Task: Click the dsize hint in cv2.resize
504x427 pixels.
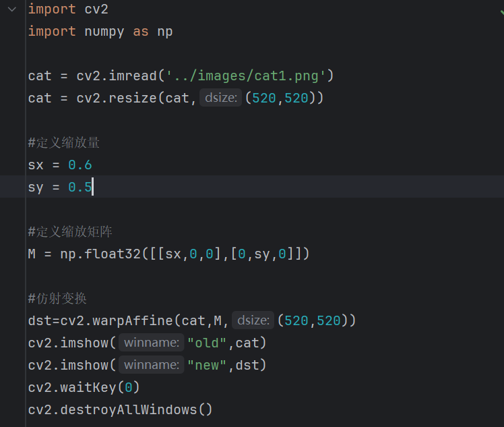Action: click(221, 98)
